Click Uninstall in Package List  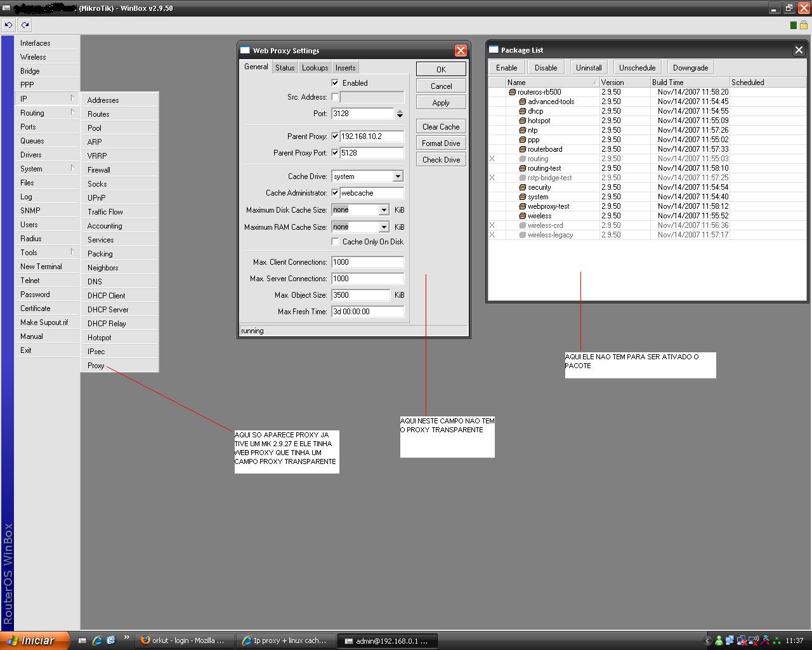(589, 68)
